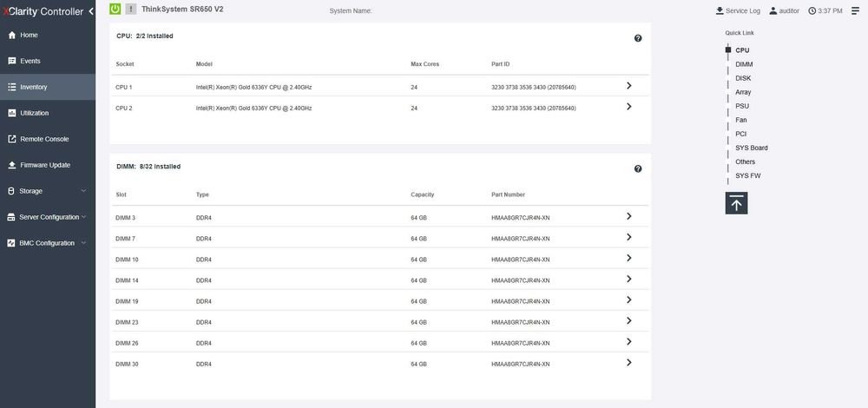Screen dimensions: 868x408
Task: Click the Events icon in sidebar
Action: [12, 61]
